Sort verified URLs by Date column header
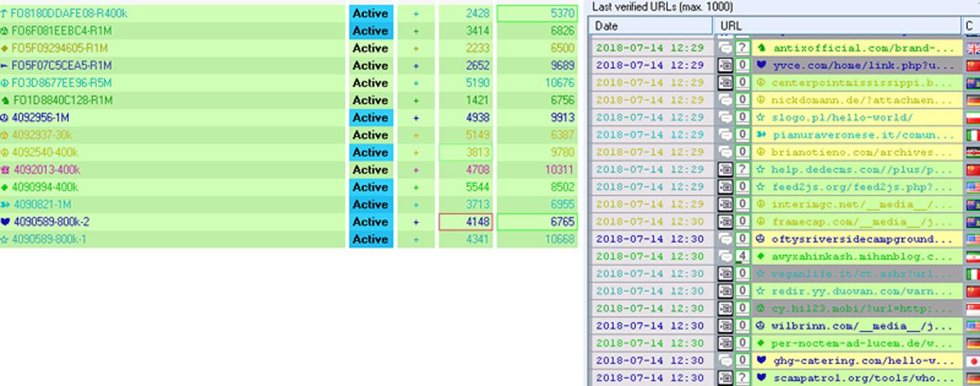Viewport: 980px width, 386px height. pyautogui.click(x=651, y=26)
